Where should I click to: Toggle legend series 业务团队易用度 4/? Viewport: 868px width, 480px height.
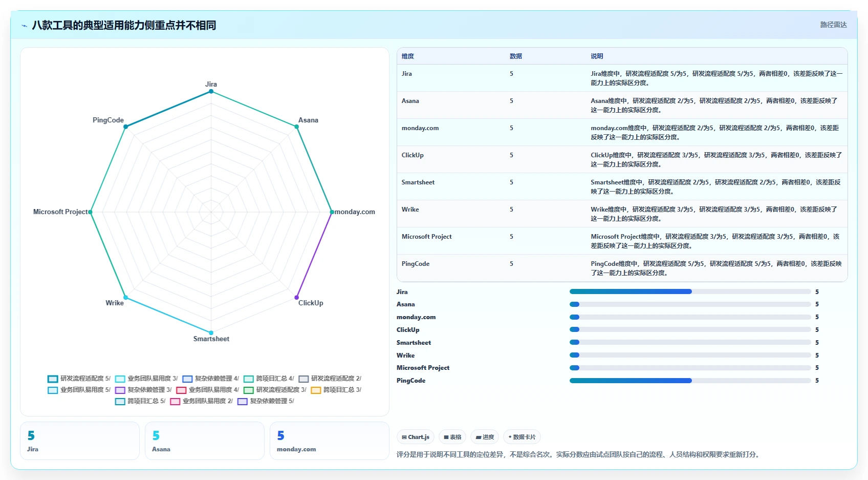tap(208, 390)
